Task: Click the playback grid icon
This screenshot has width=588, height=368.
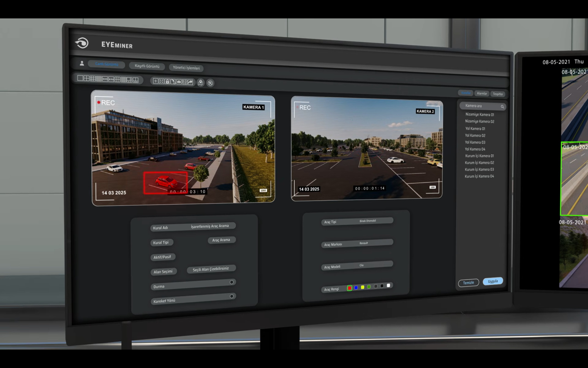Action: (x=185, y=82)
